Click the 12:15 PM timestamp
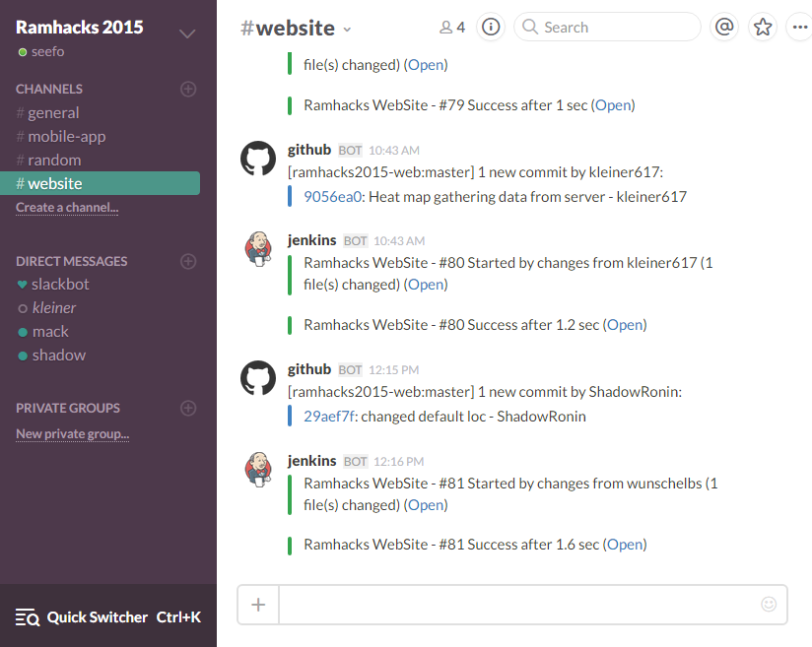Image resolution: width=812 pixels, height=647 pixels. pos(393,370)
